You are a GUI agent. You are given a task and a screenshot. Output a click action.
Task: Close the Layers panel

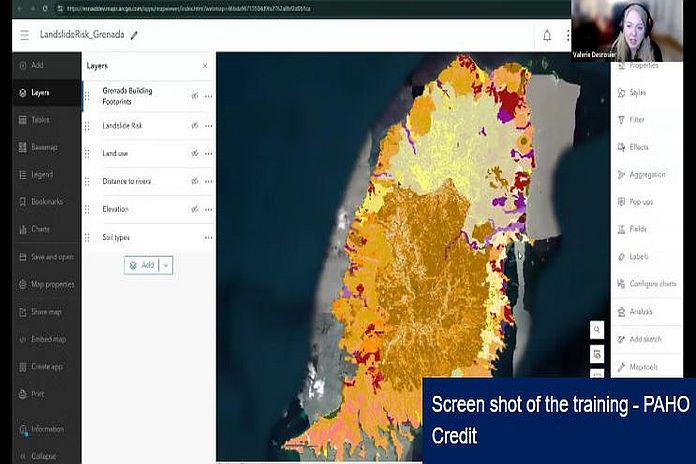coord(205,66)
